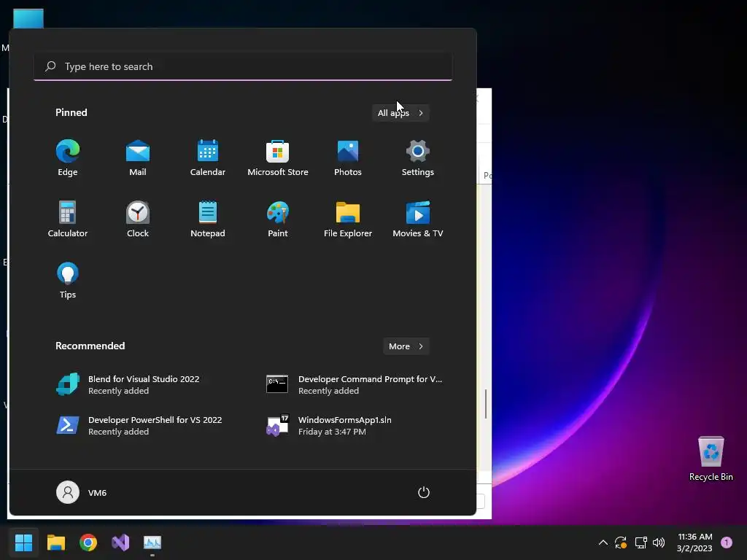Viewport: 747px width, 560px height.
Task: Open Settings from pinned apps
Action: tap(418, 158)
